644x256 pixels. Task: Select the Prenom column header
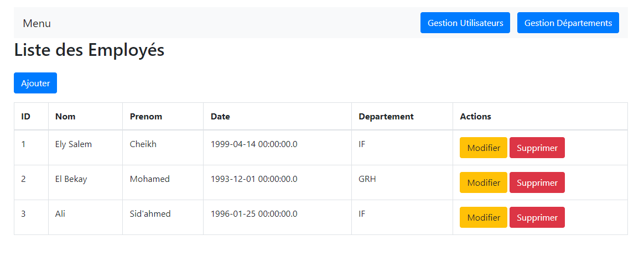click(146, 117)
